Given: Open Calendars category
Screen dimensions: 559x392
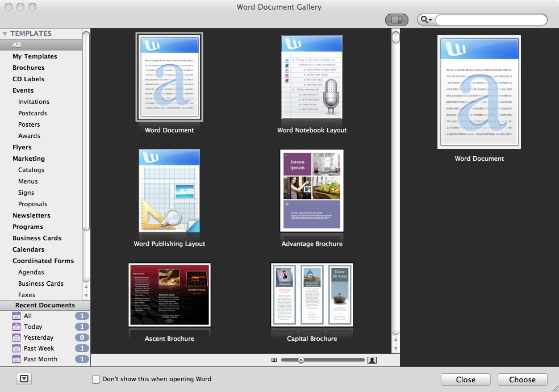Looking at the screenshot, I should click(x=28, y=249).
